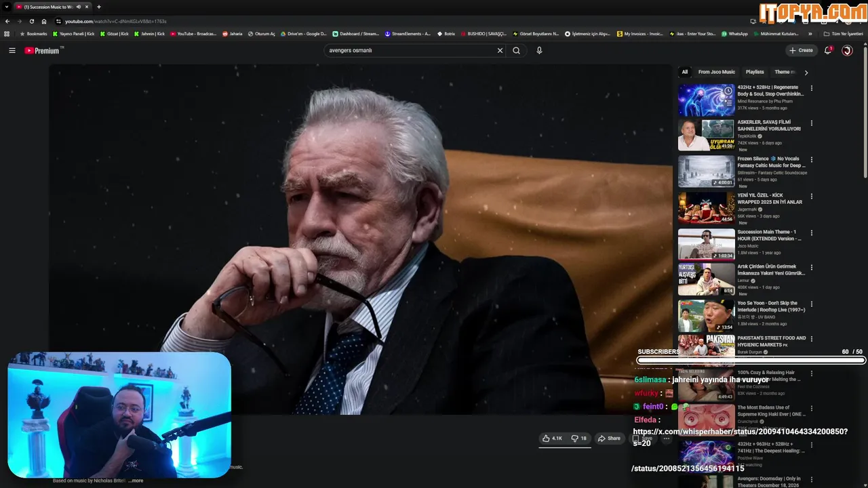This screenshot has width=868, height=488.
Task: Open the 'Botrix' bookmark
Action: tap(446, 33)
